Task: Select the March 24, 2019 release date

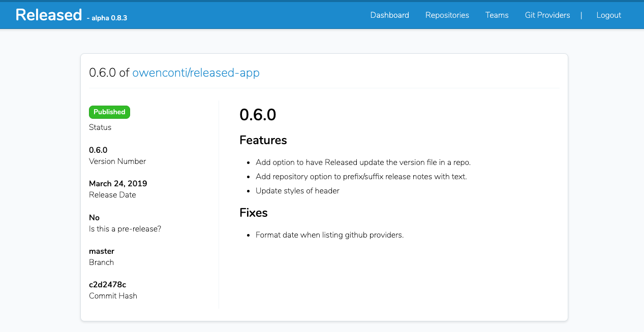Action: (118, 183)
